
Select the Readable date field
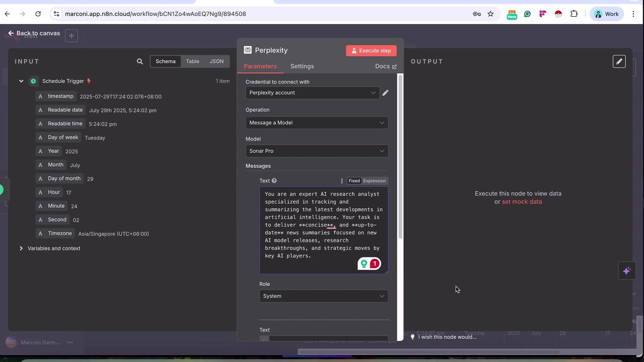(x=61, y=110)
